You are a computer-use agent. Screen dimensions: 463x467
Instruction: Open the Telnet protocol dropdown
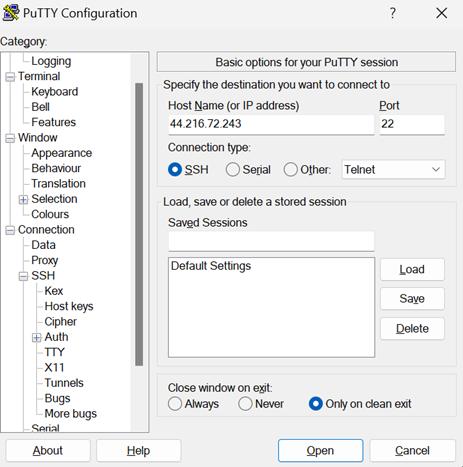[x=393, y=170]
